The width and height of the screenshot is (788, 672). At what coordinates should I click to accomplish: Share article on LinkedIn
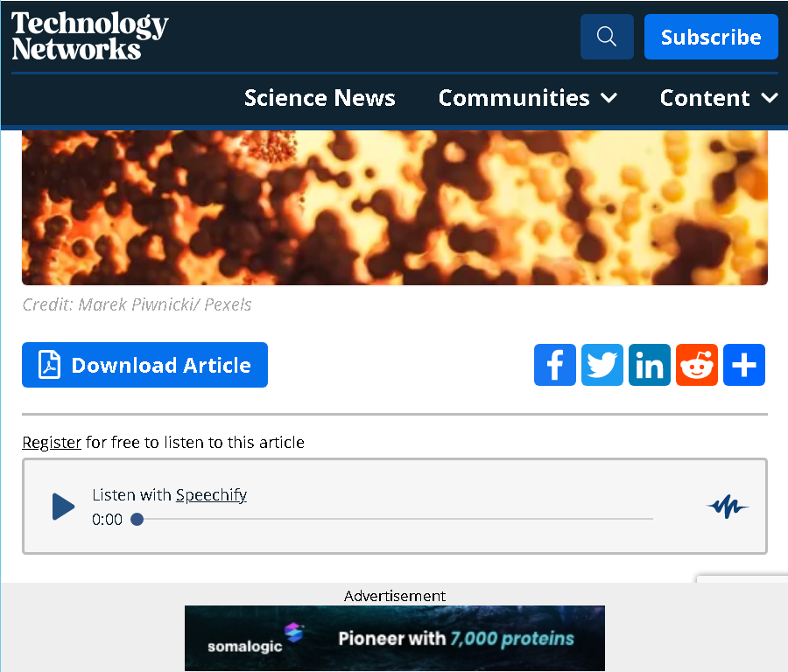(x=650, y=365)
